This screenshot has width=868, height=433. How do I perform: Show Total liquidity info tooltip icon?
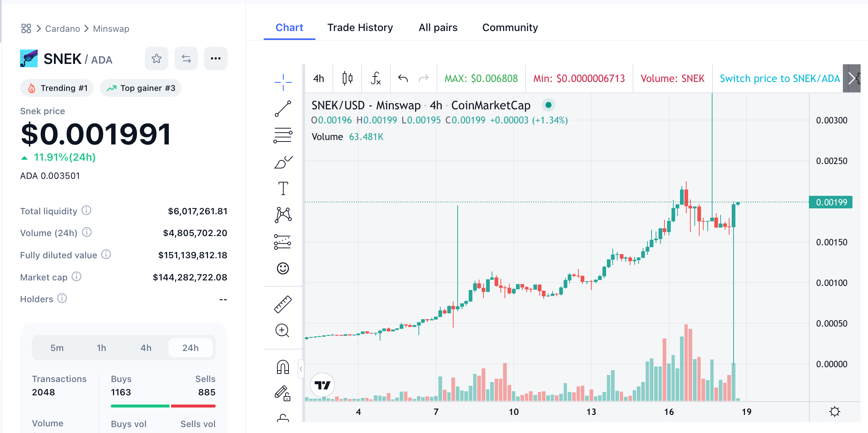(86, 210)
